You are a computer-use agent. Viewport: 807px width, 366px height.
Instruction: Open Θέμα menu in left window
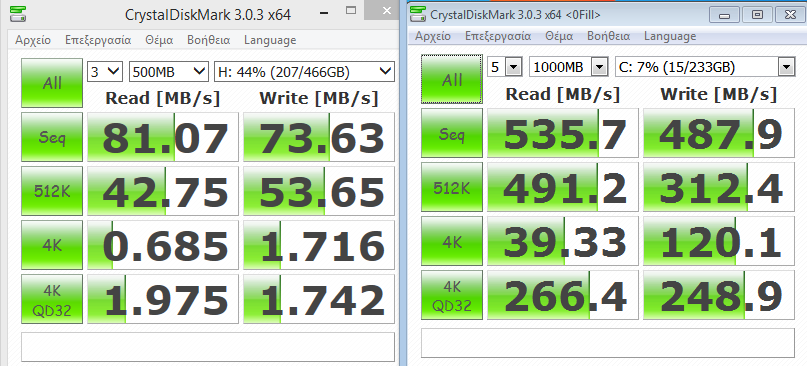pos(159,40)
